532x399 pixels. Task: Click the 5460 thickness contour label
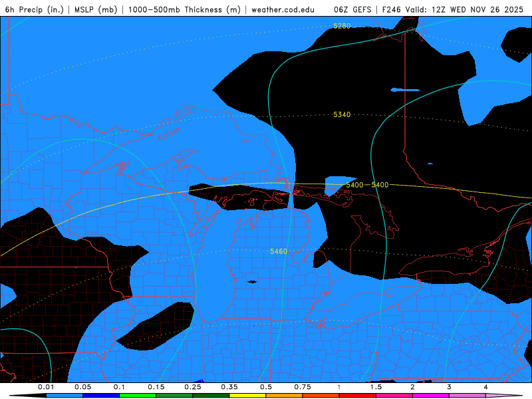(x=279, y=251)
